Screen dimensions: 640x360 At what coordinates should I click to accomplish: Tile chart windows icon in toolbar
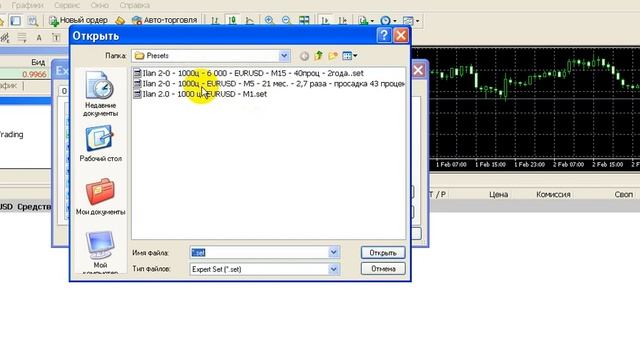tap(304, 20)
